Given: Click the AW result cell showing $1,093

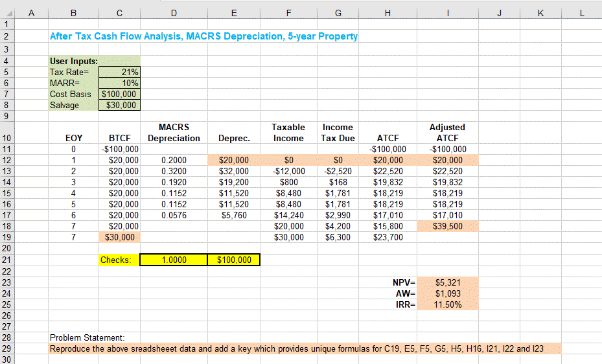Looking at the screenshot, I should (x=447, y=293).
